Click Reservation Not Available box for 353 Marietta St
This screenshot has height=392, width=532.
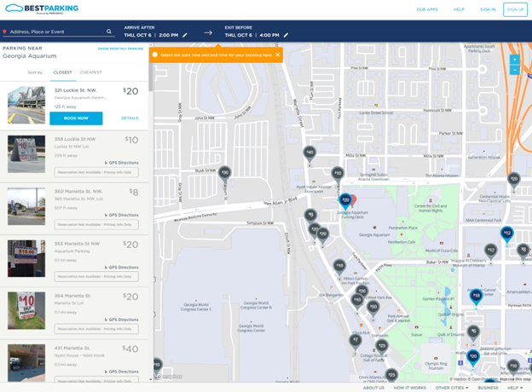[96, 277]
